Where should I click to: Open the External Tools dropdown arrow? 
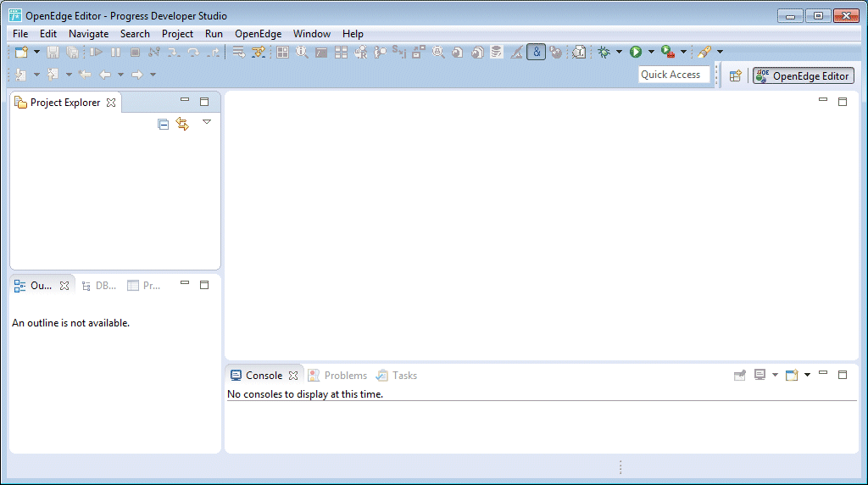click(684, 52)
